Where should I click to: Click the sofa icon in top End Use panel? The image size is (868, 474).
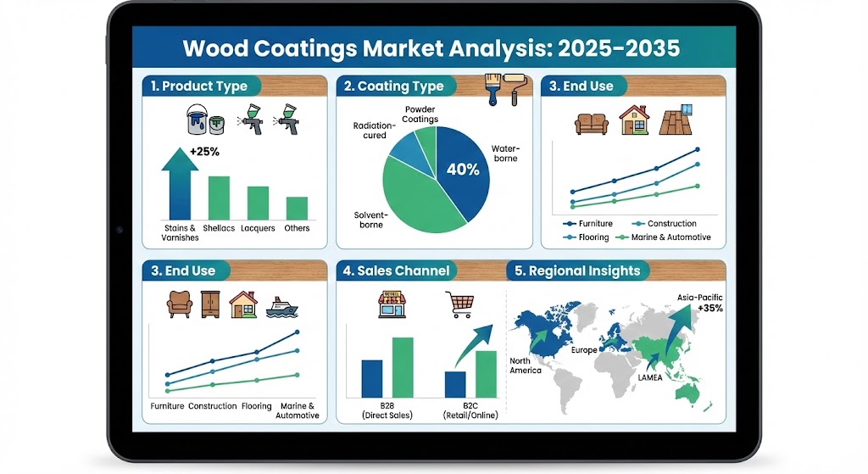pyautogui.click(x=589, y=122)
